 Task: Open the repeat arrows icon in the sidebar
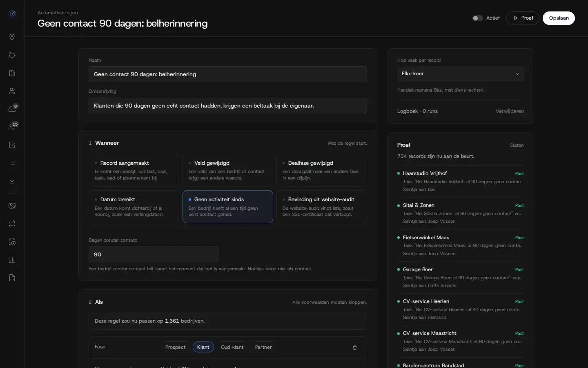pyautogui.click(x=12, y=224)
